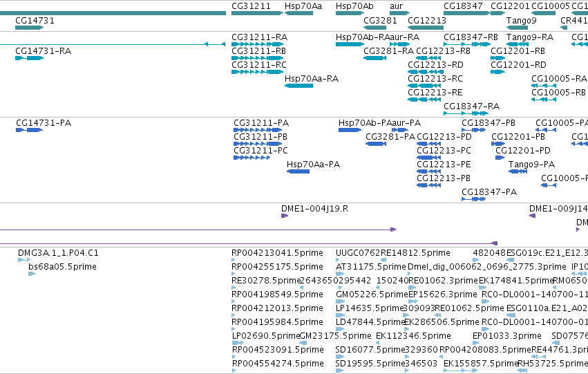Open the aur-PA protein label

[406, 123]
